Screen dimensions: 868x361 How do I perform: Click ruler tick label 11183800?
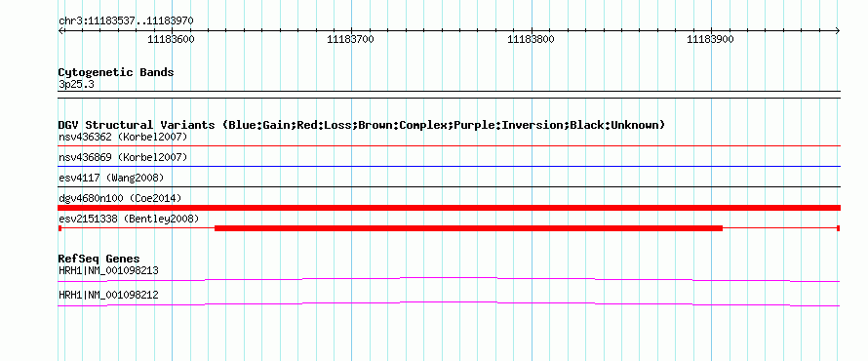[x=531, y=39]
